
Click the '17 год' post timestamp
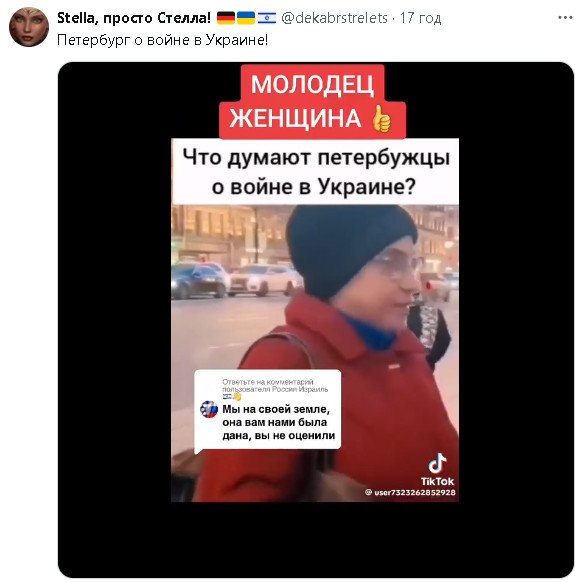pos(421,18)
